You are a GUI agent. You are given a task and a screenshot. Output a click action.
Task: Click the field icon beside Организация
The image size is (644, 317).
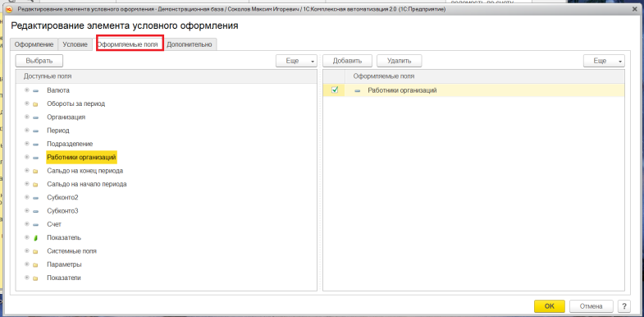point(35,117)
